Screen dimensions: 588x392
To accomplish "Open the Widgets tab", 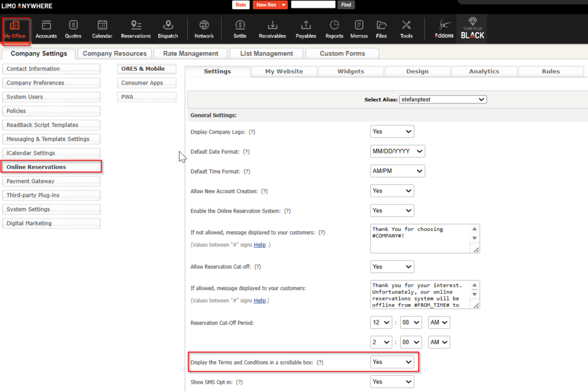I will [x=350, y=71].
